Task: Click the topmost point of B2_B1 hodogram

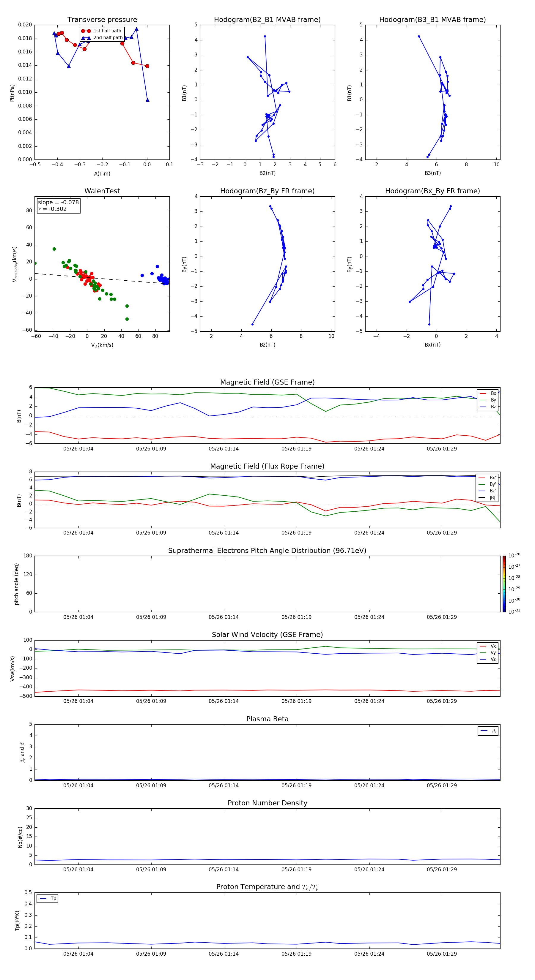Action: [265, 37]
